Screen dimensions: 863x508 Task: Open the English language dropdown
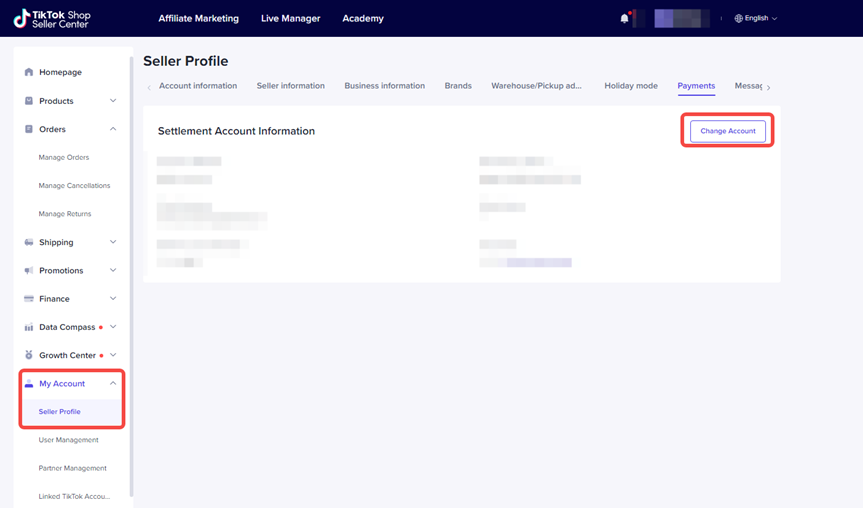coord(756,18)
